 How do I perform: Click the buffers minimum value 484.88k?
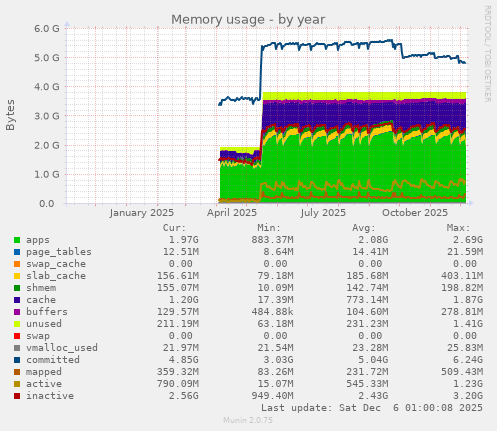(272, 312)
